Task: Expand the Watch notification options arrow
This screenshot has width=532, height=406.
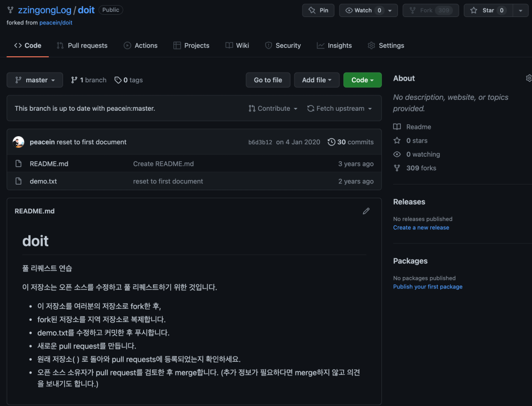Action: coord(390,11)
